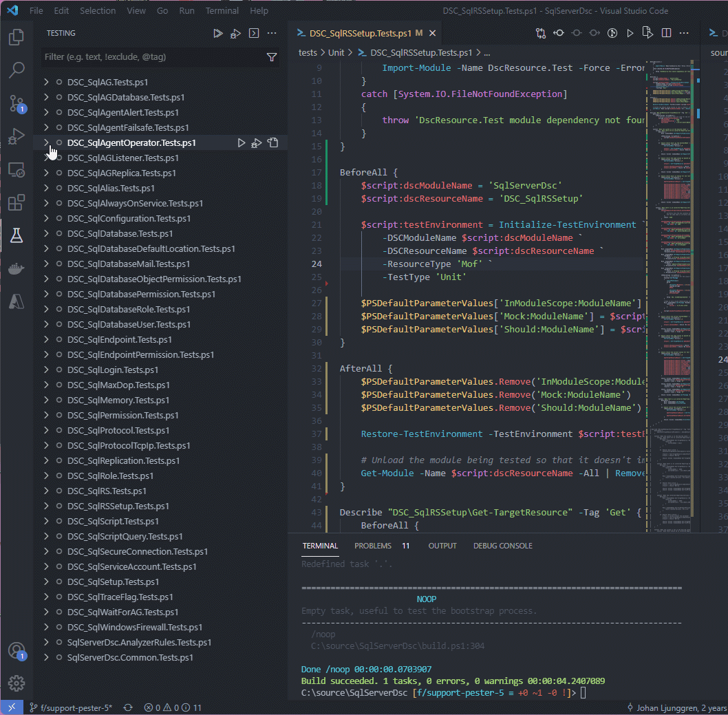Click the test filter funnel icon
Image resolution: width=728 pixels, height=715 pixels.
click(x=272, y=57)
